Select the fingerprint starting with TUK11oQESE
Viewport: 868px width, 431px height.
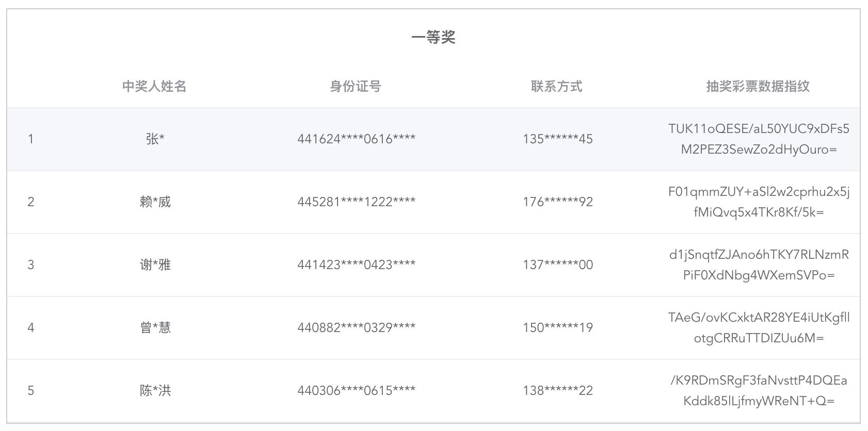pyautogui.click(x=758, y=139)
